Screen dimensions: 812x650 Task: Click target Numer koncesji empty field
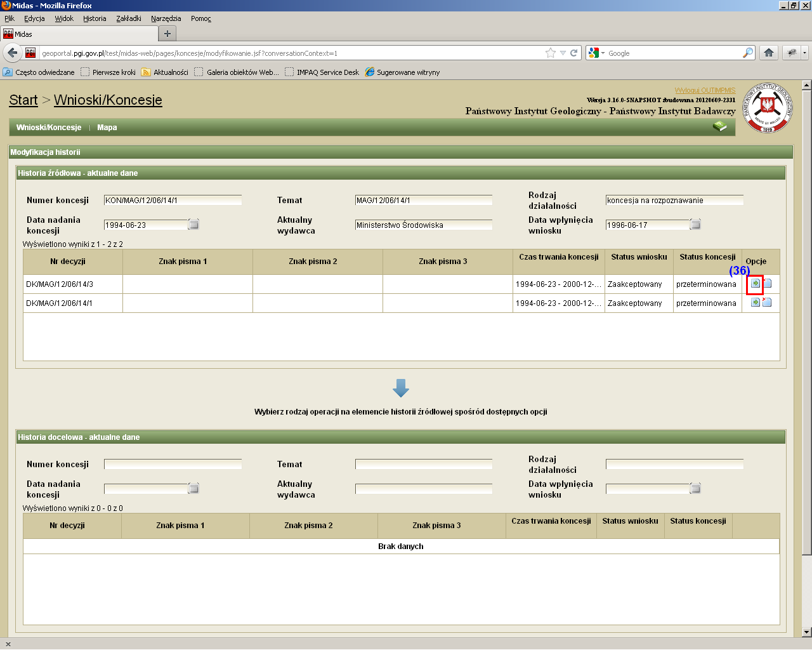tap(173, 464)
